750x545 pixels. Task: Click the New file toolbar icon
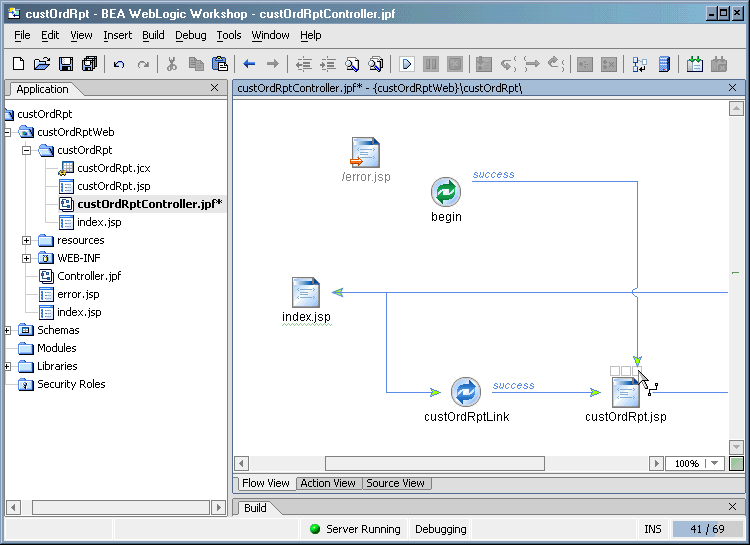tap(19, 64)
